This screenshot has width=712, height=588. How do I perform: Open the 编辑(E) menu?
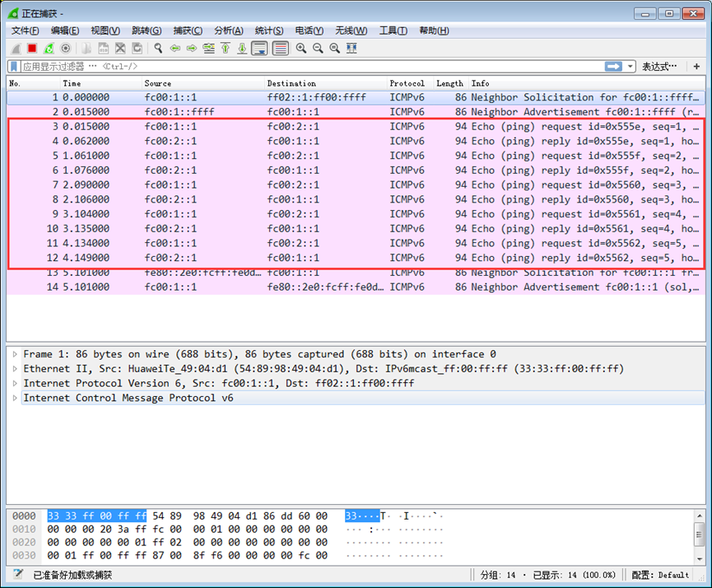65,30
